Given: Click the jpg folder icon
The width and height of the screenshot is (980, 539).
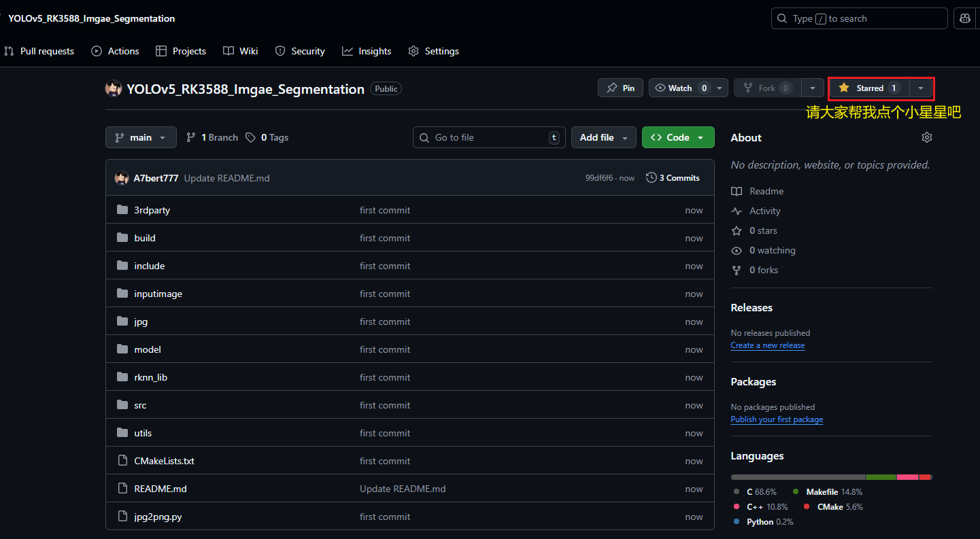Looking at the screenshot, I should coord(122,321).
